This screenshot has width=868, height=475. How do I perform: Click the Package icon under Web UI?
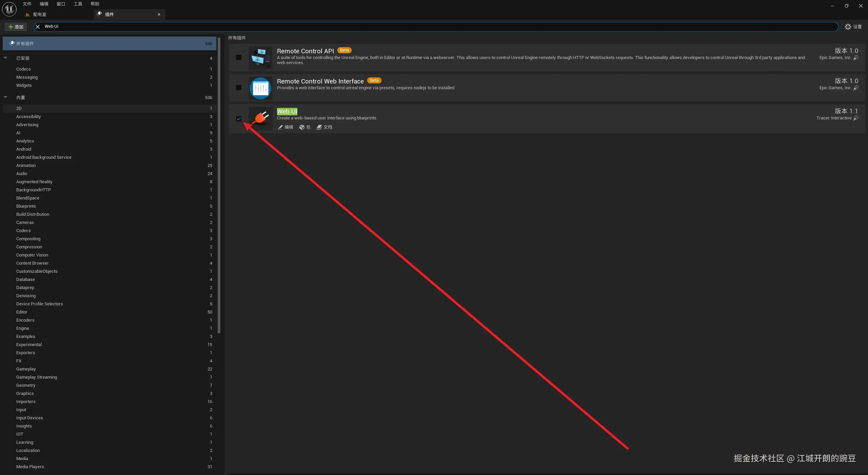point(302,127)
